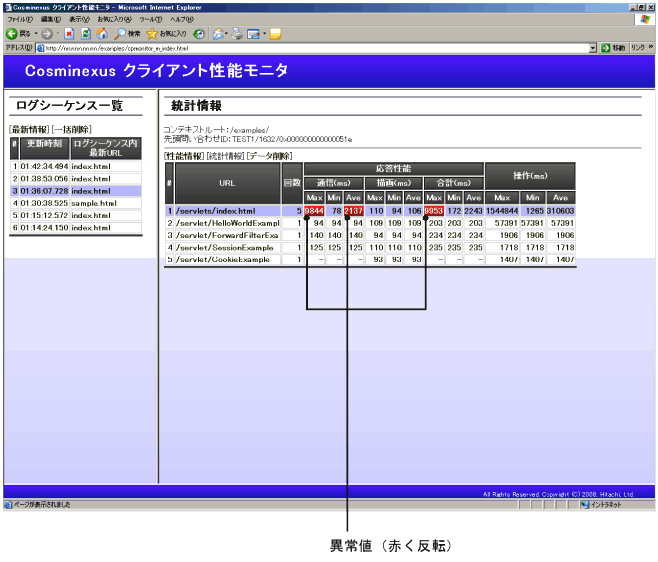Select log sequence 01:15:12.572 row

click(x=76, y=215)
